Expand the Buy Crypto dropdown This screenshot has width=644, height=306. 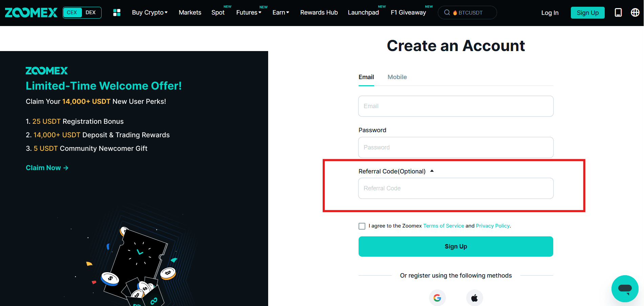click(150, 13)
